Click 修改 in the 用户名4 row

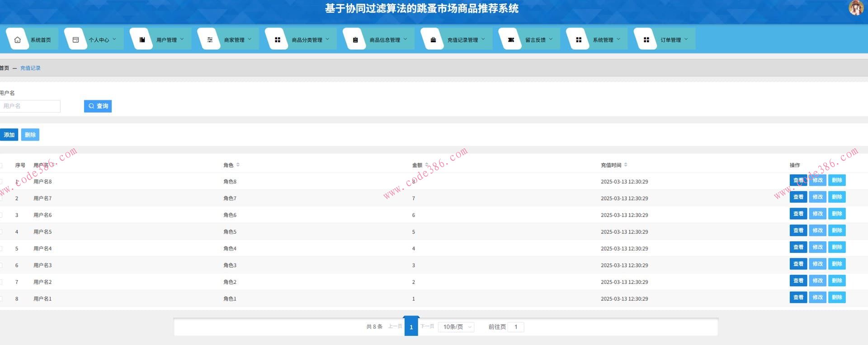pyautogui.click(x=817, y=247)
